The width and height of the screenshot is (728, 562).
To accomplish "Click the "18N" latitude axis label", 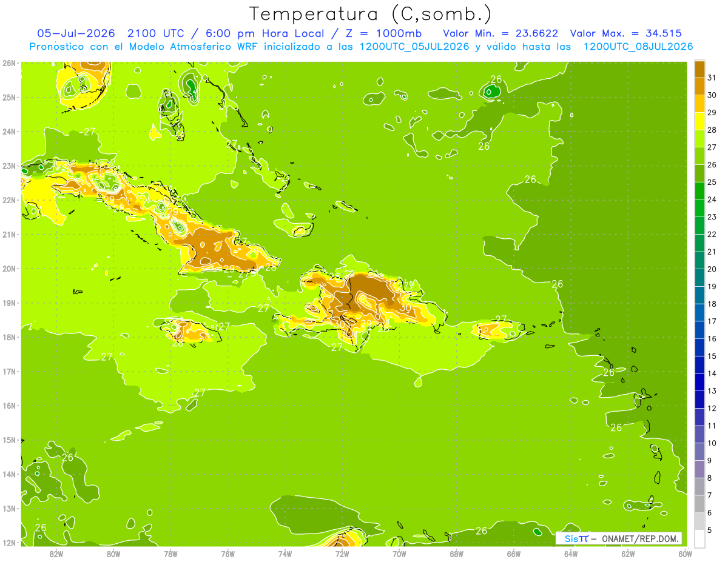I will [9, 337].
